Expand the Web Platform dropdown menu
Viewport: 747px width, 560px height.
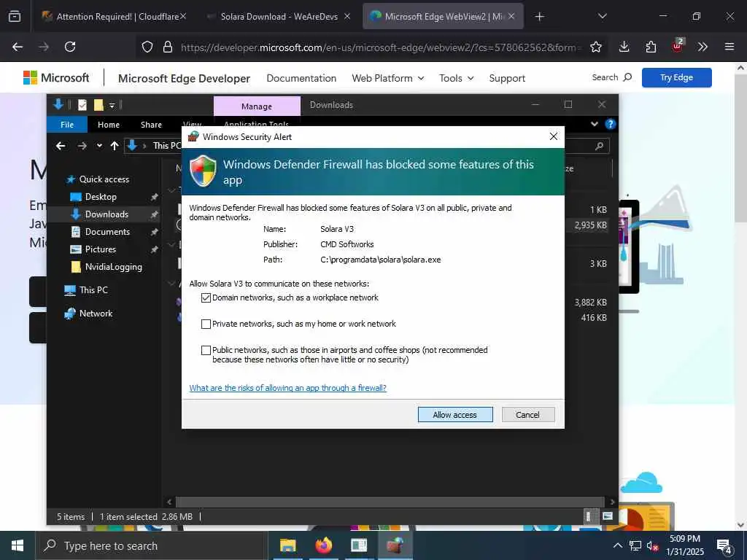pos(388,78)
